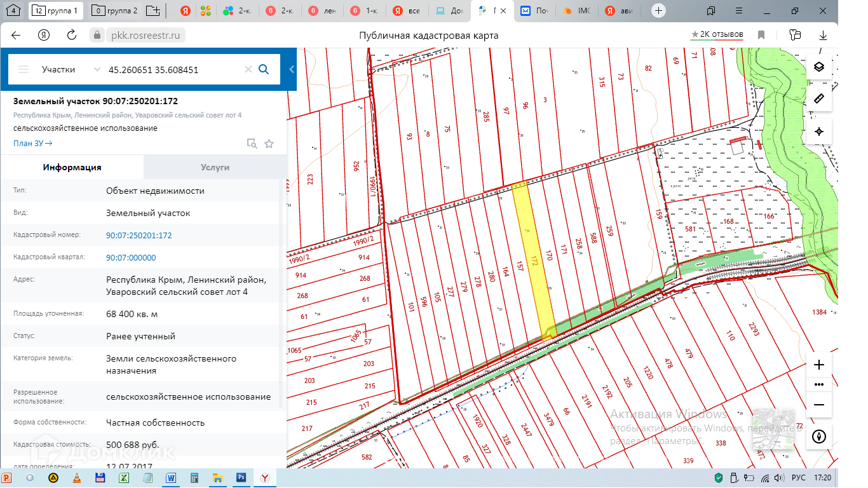Image resolution: width=868 pixels, height=488 pixels.
Task: Add parcel to favorites with star
Action: point(269,144)
